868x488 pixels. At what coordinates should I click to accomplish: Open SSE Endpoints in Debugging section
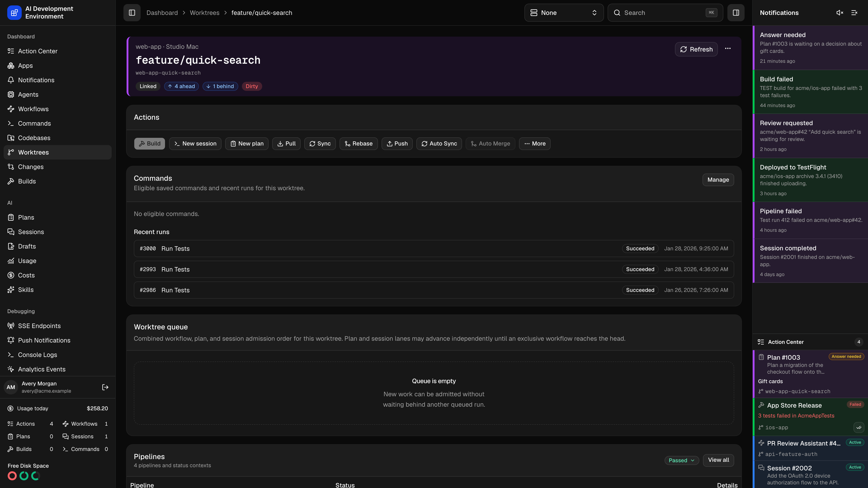[58, 326]
